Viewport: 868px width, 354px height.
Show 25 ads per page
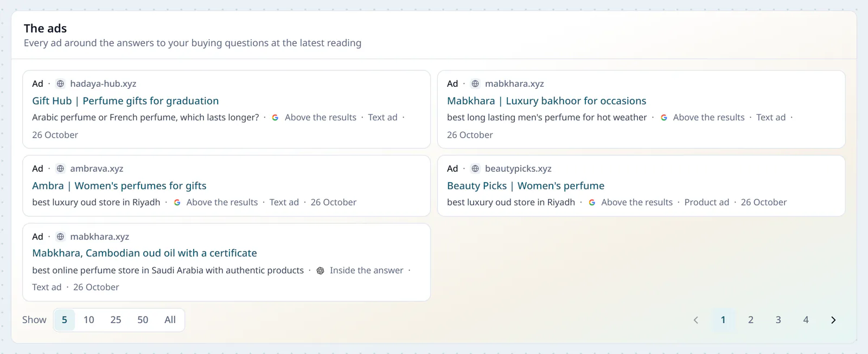coord(116,320)
